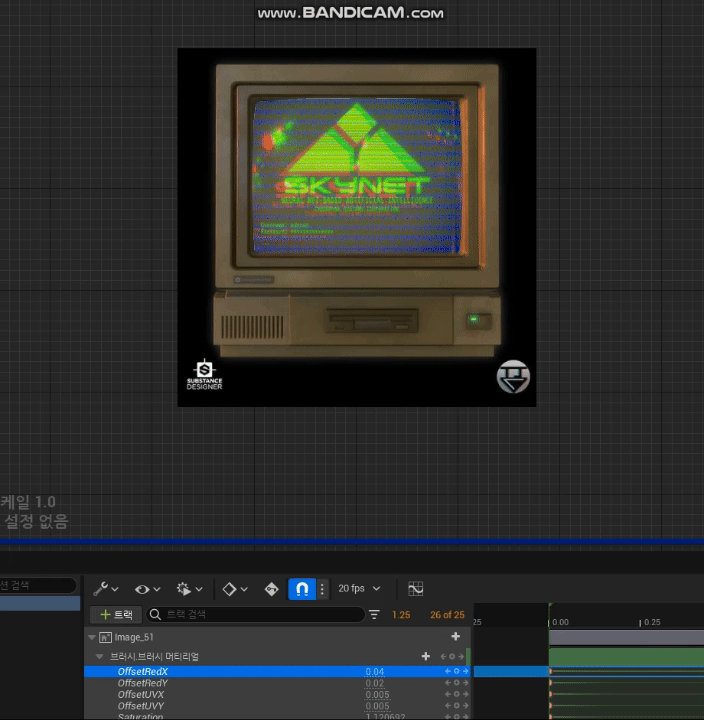
Task: Add a key on 브러시.브러시 머티리얼 row
Action: click(x=452, y=657)
